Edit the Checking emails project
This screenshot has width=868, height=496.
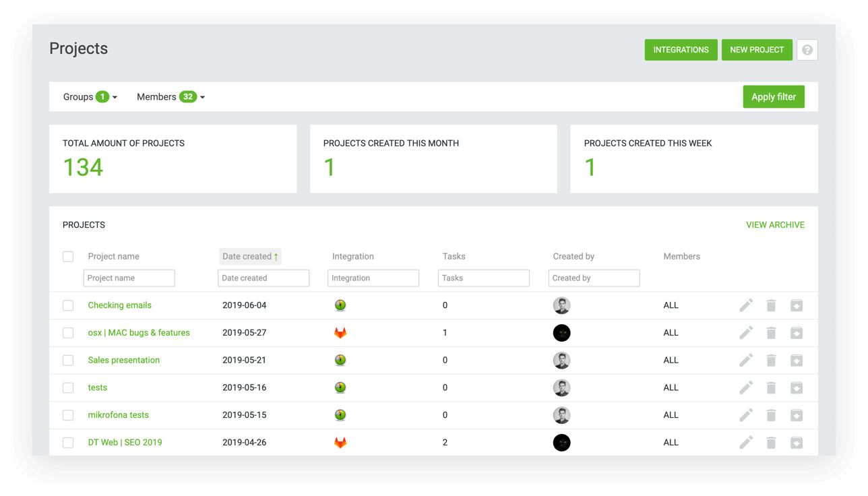(x=745, y=305)
